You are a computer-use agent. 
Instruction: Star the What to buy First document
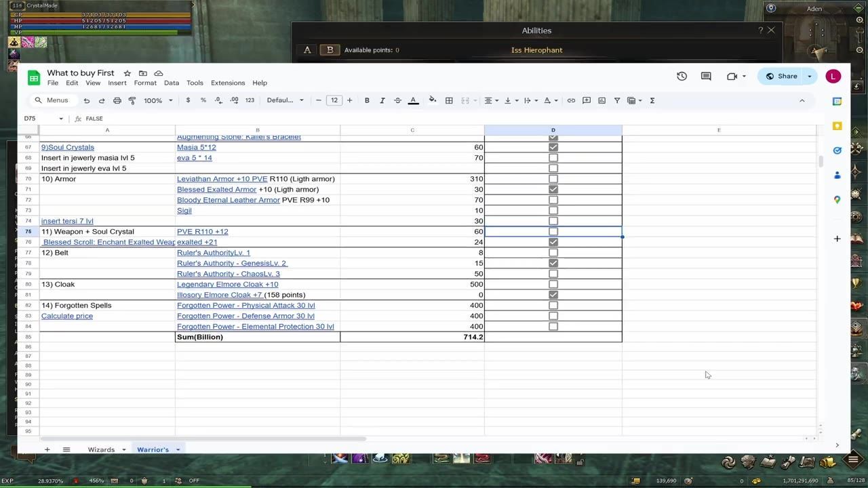pos(127,73)
